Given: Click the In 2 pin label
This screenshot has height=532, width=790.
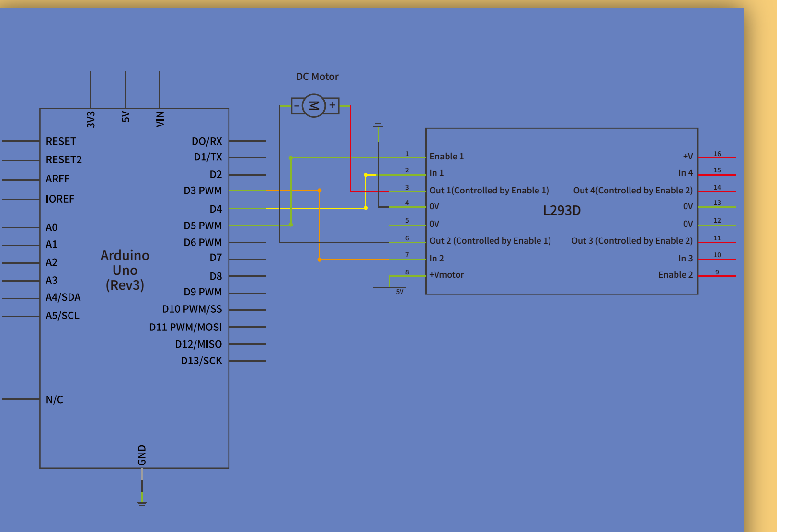Looking at the screenshot, I should click(x=436, y=259).
